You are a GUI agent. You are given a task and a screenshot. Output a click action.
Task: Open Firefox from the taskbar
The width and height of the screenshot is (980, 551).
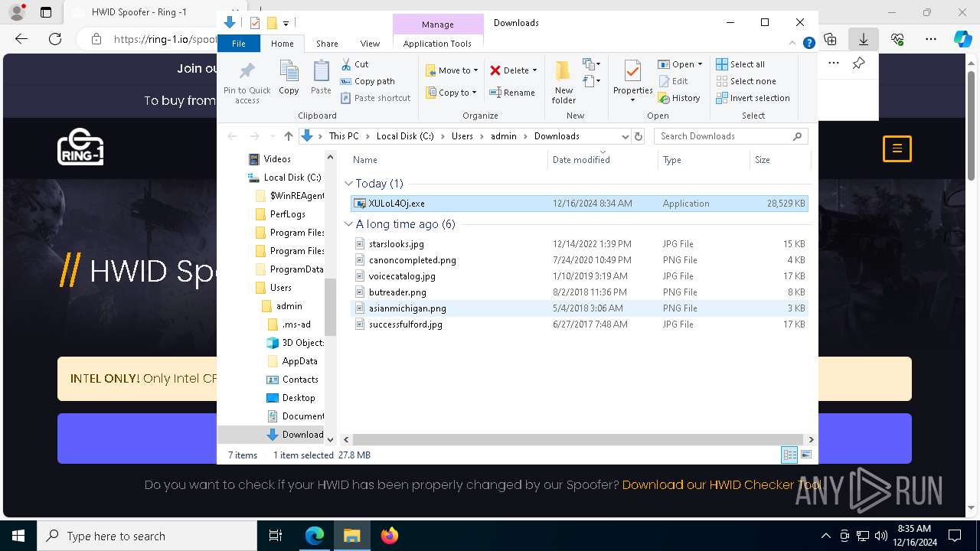point(390,536)
